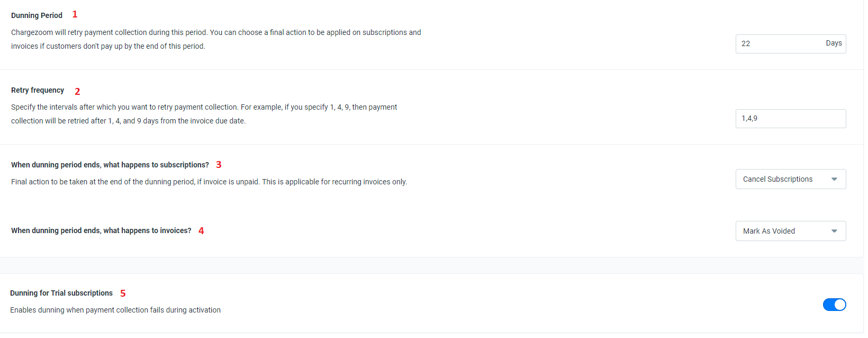Image resolution: width=868 pixels, height=338 pixels.
Task: Click the Dunning for Trial subscriptions heading
Action: pos(61,293)
